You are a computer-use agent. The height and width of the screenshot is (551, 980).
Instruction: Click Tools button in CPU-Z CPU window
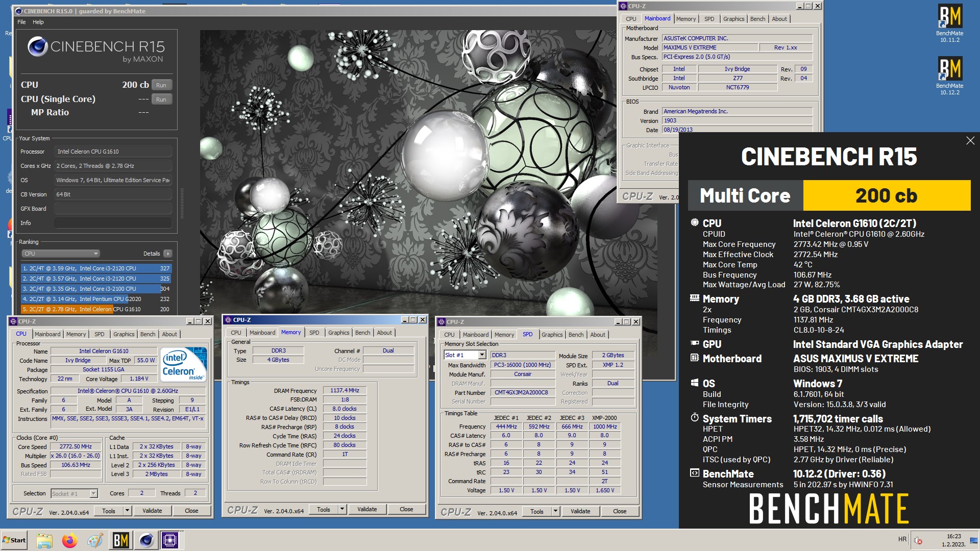[109, 511]
